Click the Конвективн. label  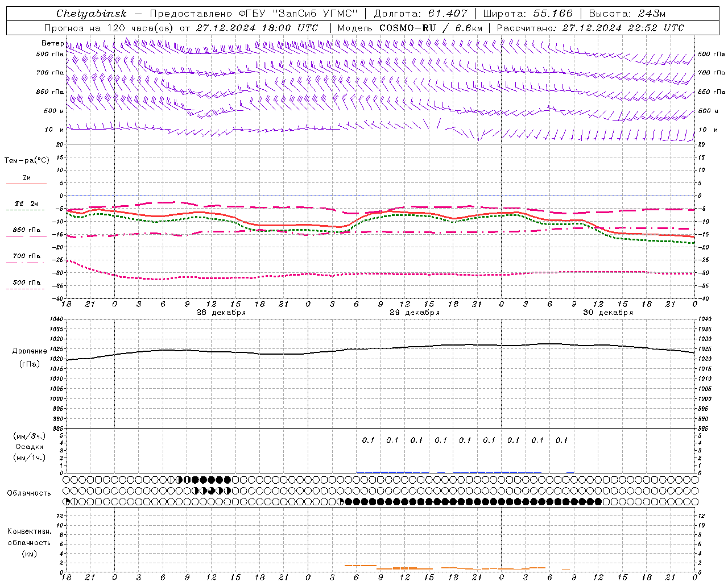click(x=29, y=532)
